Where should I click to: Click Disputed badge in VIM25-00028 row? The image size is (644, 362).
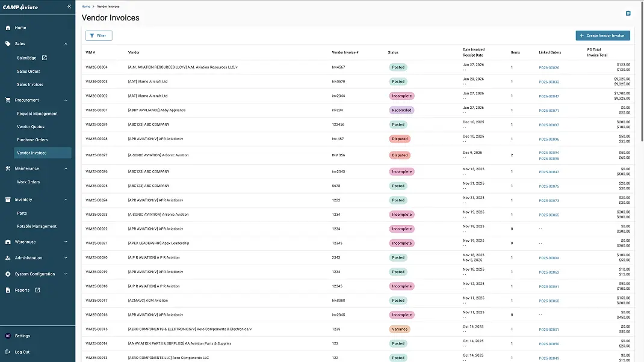point(400,139)
